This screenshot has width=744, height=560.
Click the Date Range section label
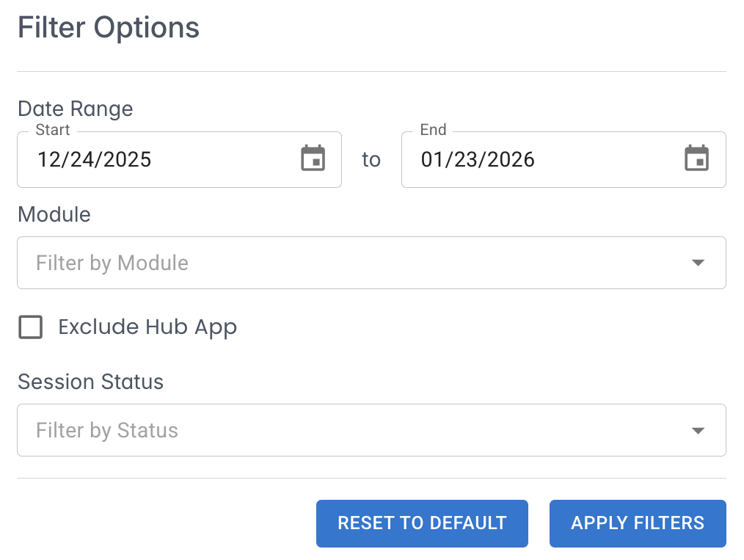[76, 109]
